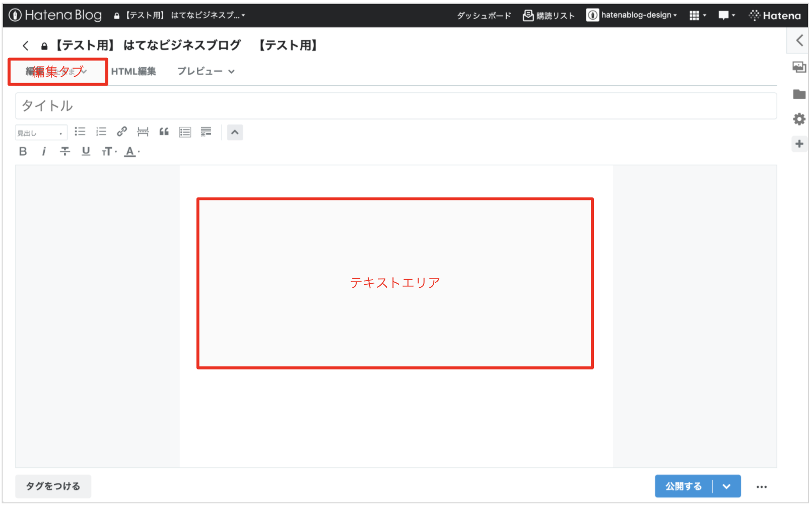Open the text color picker
This screenshot has height=507, width=812.
point(131,152)
